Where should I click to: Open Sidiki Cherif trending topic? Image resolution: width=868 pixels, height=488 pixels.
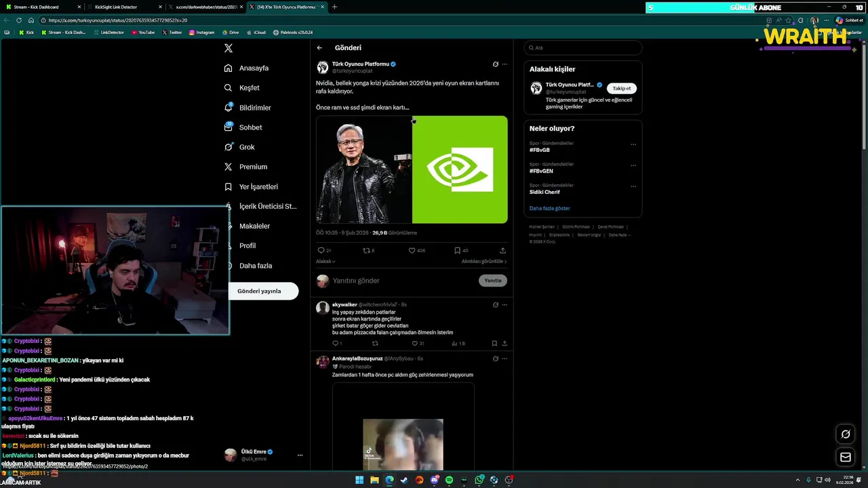pyautogui.click(x=545, y=192)
